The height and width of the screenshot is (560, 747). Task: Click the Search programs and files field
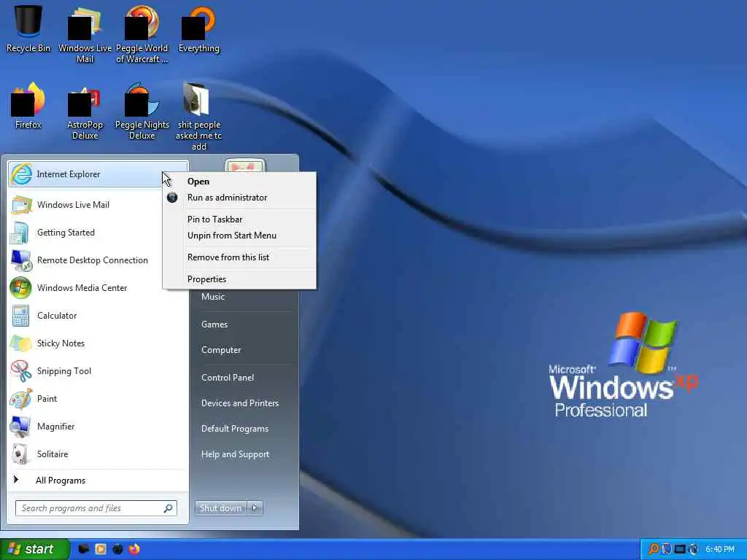click(96, 508)
